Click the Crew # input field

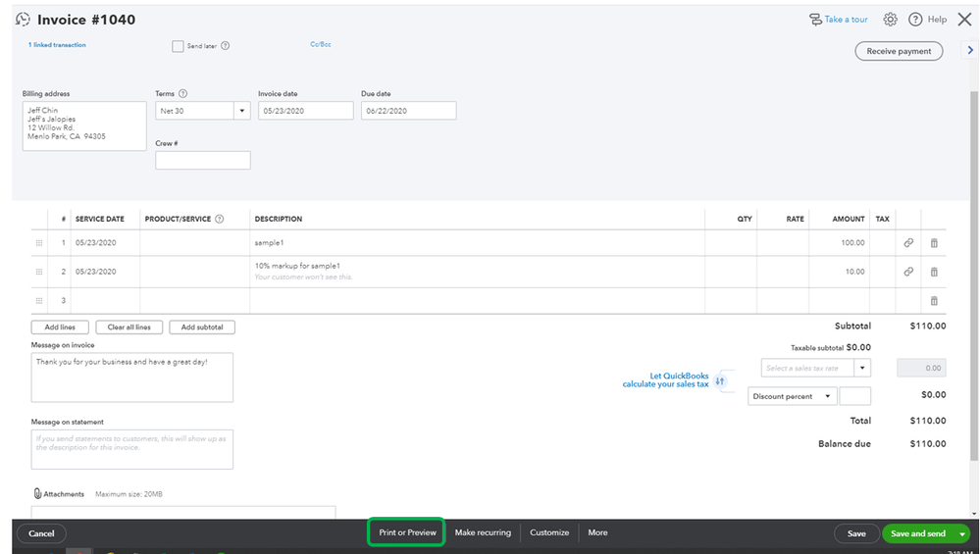coord(202,160)
